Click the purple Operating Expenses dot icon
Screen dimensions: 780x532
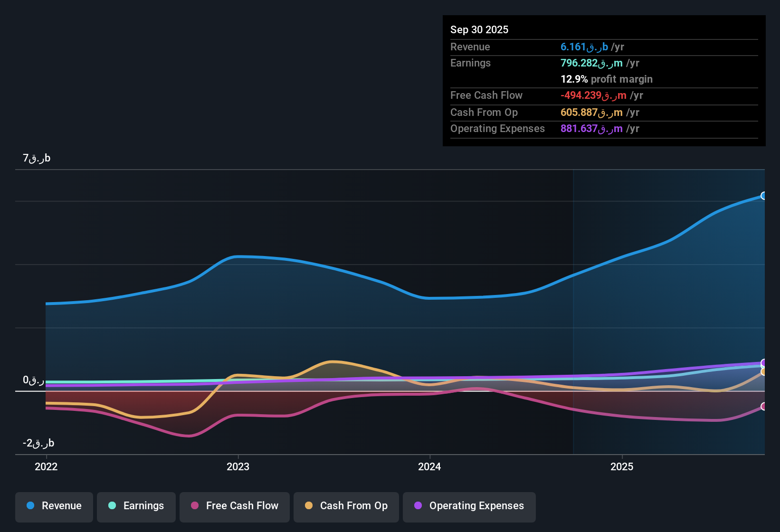(418, 506)
